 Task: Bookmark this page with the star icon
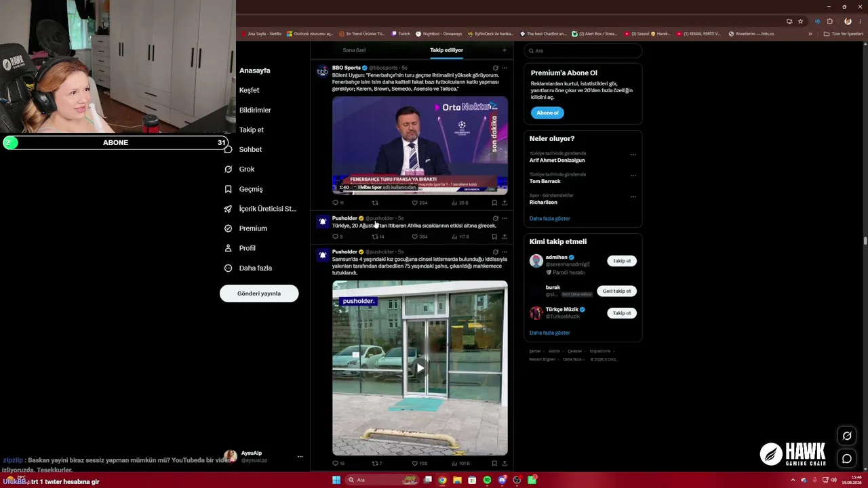pyautogui.click(x=800, y=21)
